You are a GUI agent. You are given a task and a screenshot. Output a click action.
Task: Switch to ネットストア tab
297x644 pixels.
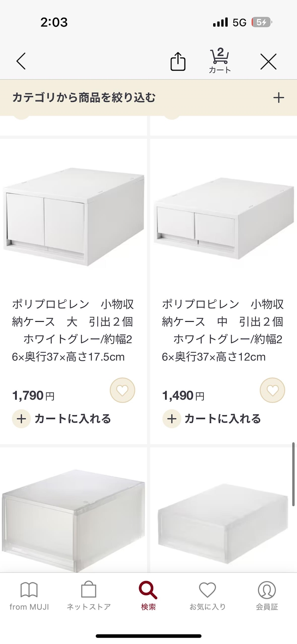click(89, 596)
